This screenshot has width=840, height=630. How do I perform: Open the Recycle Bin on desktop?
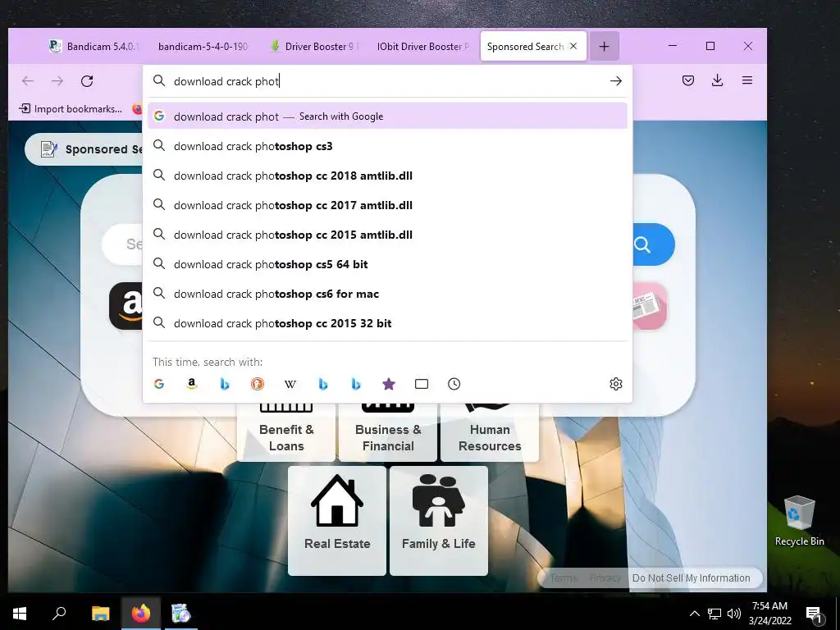[x=799, y=521]
